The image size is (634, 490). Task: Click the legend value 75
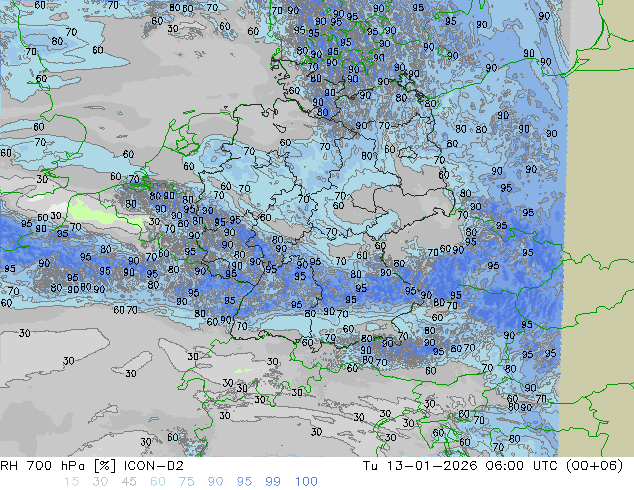pyautogui.click(x=186, y=482)
